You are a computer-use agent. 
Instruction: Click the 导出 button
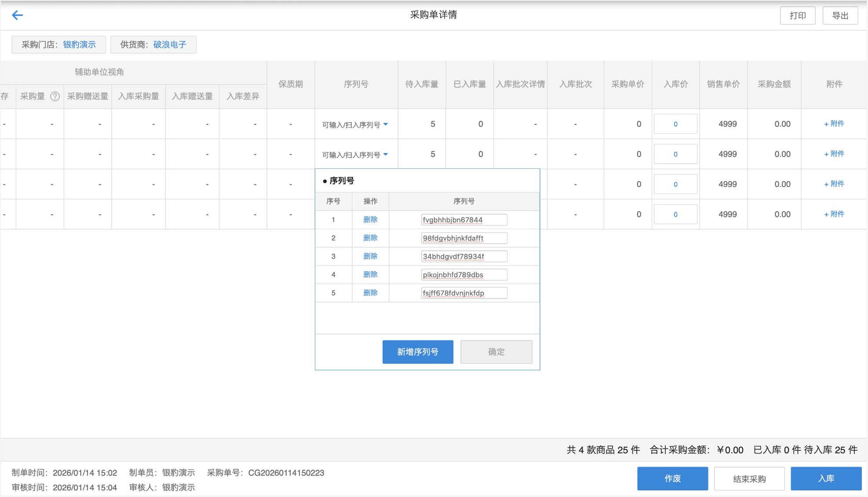[840, 16]
